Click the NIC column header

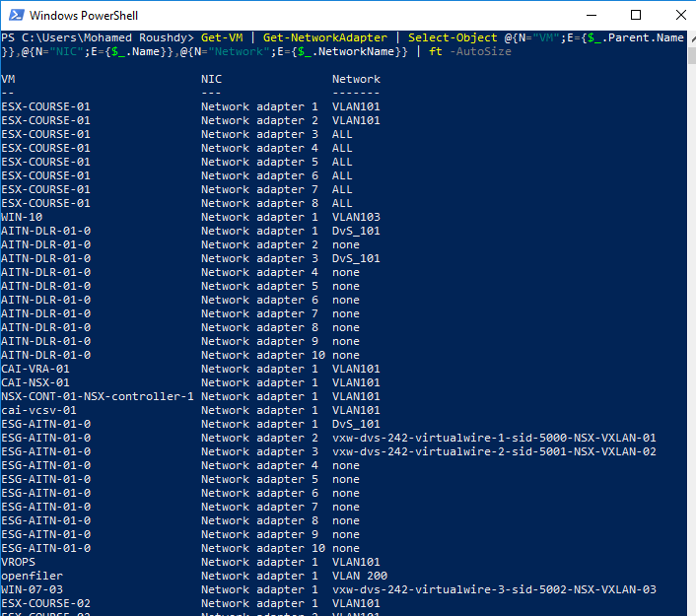point(211,79)
